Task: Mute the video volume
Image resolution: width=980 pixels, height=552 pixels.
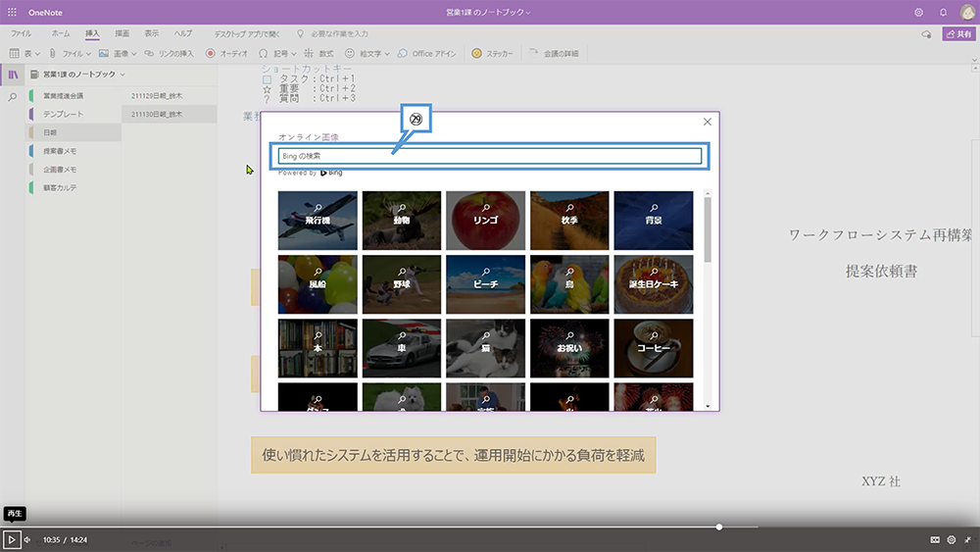Action: [x=26, y=539]
